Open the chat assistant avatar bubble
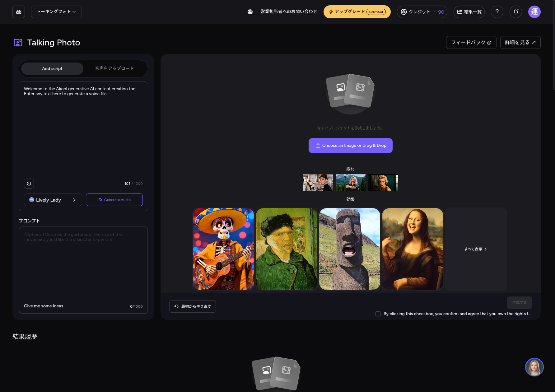Image resolution: width=555 pixels, height=392 pixels. tap(534, 367)
